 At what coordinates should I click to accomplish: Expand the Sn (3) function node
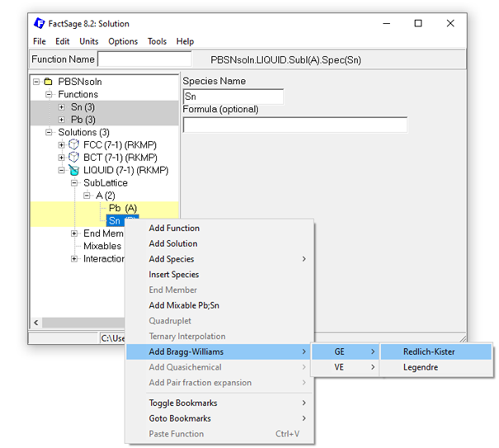pyautogui.click(x=61, y=107)
